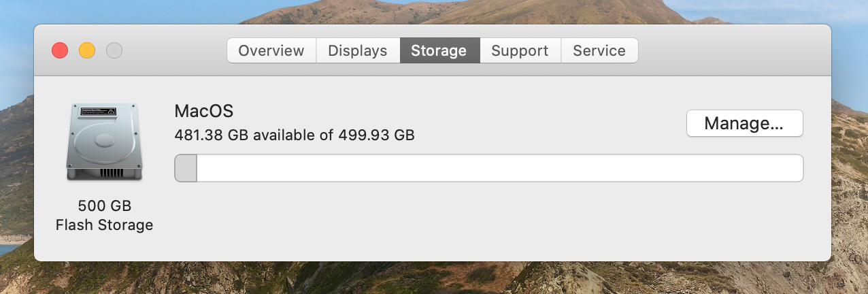Click the 481.38 GB available text

[294, 135]
